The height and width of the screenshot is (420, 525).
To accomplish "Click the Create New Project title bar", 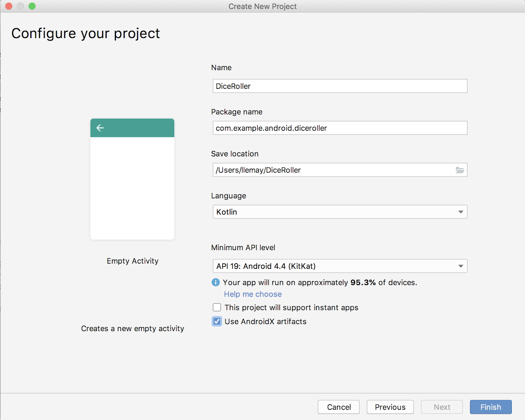I will coord(262,6).
